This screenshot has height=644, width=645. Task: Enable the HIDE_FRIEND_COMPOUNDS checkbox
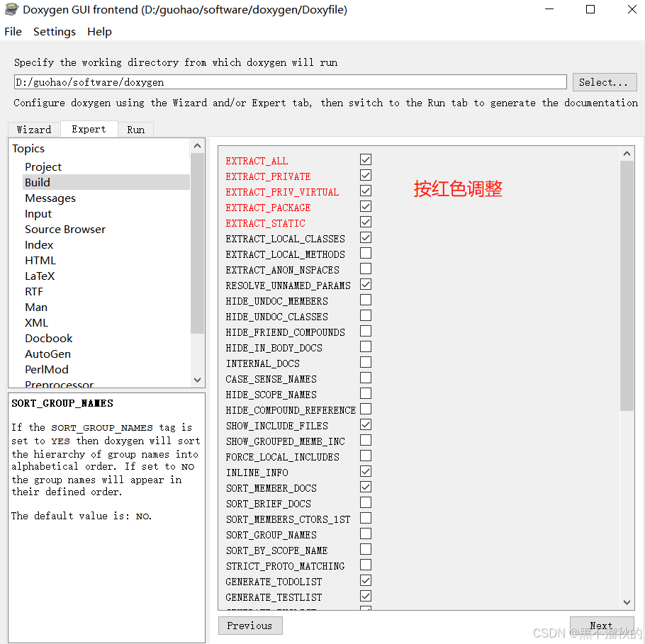366,331
